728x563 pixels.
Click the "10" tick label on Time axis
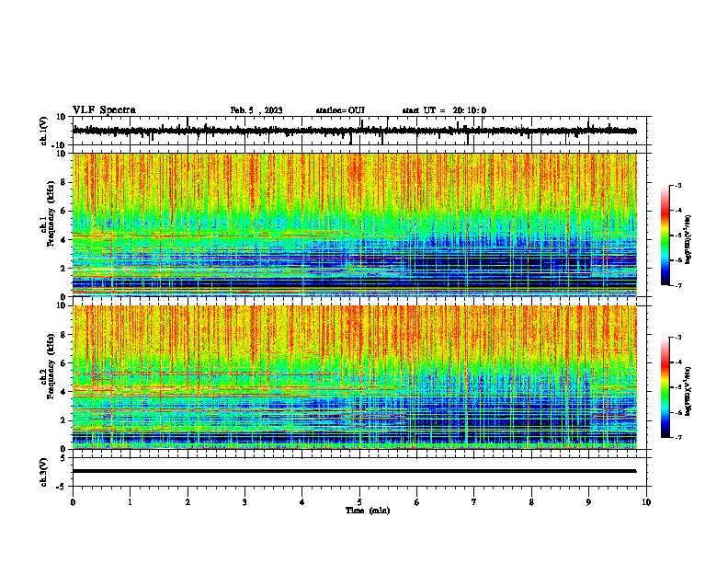point(646,502)
